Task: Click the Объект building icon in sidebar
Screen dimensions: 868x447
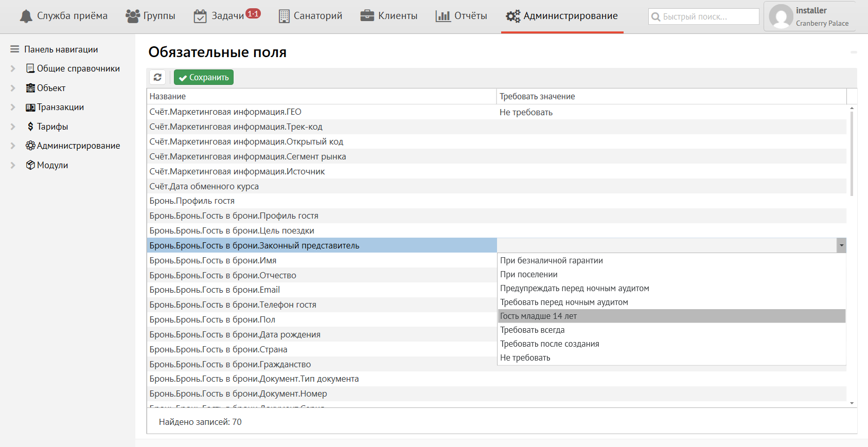Action: [30, 88]
